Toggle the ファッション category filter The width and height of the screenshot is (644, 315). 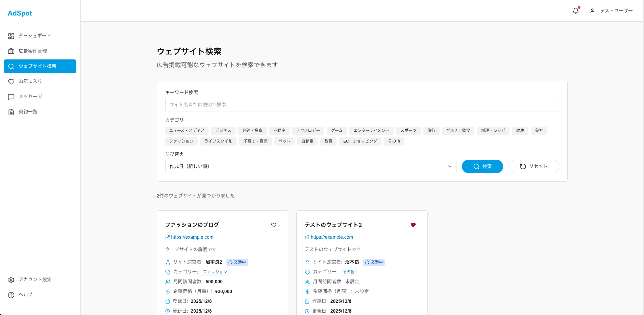coord(181,141)
